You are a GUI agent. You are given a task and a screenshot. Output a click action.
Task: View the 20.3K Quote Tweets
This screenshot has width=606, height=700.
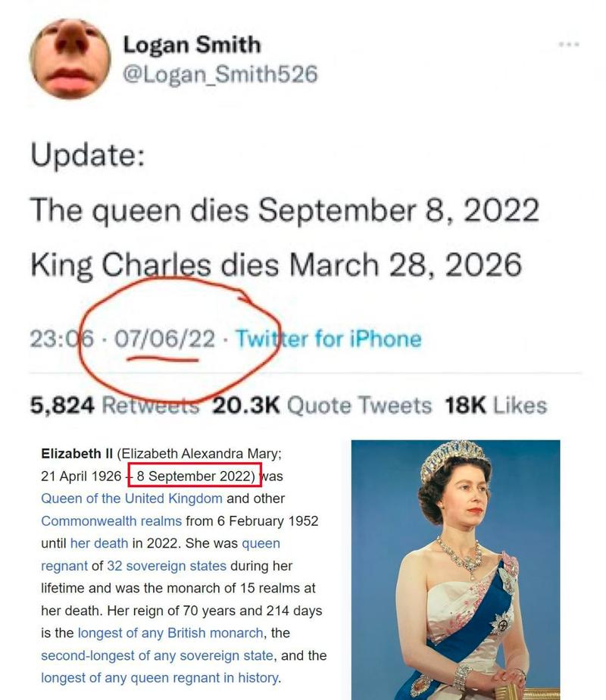pyautogui.click(x=322, y=405)
